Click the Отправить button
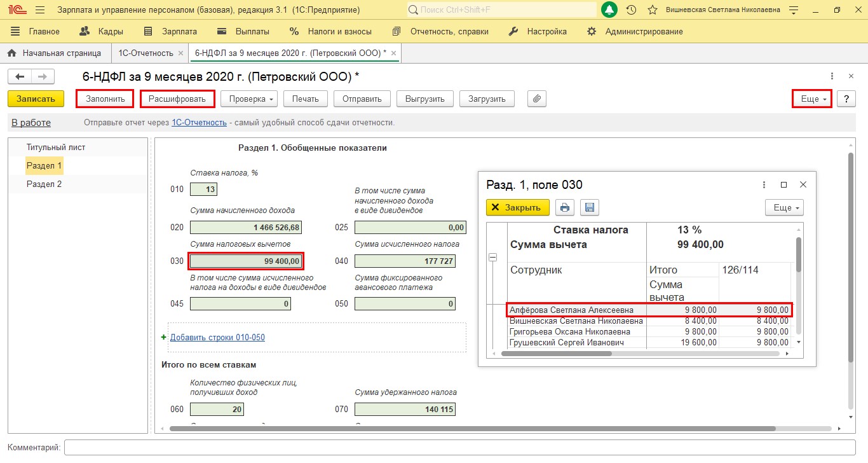 [362, 99]
